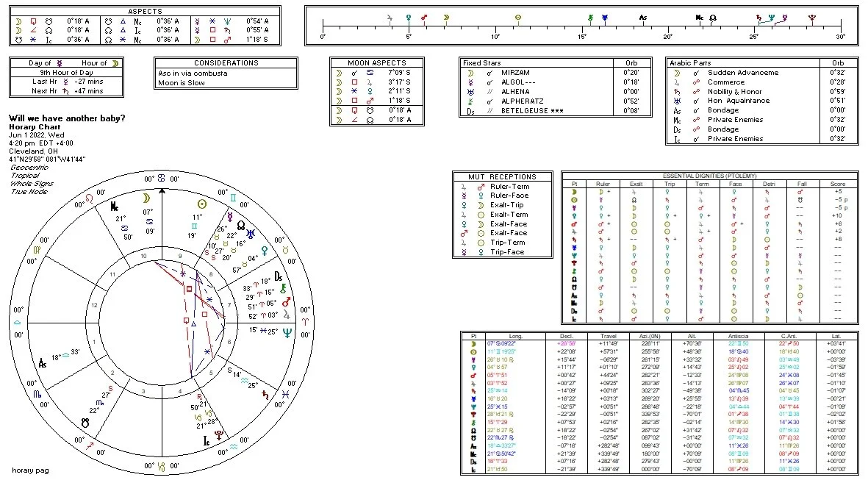
Task: Select the gray Jupiter glyph on the wheel
Action: click(286, 315)
